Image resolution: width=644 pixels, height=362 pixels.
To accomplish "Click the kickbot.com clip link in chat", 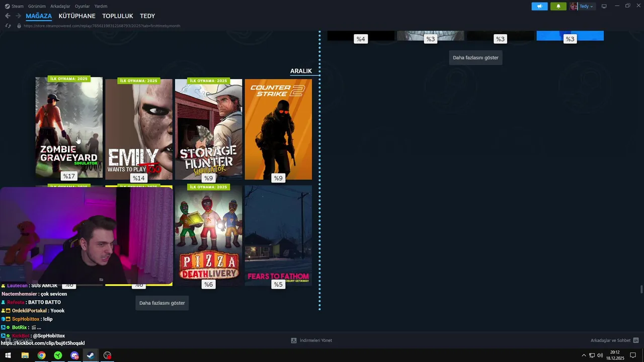I will pyautogui.click(x=43, y=343).
